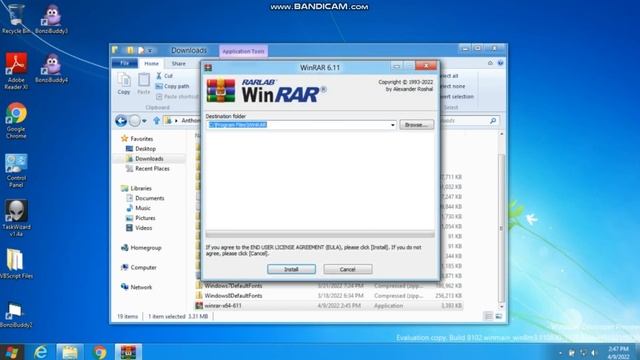Switch to the Home ribbon tab
The image size is (640, 360).
151,64
